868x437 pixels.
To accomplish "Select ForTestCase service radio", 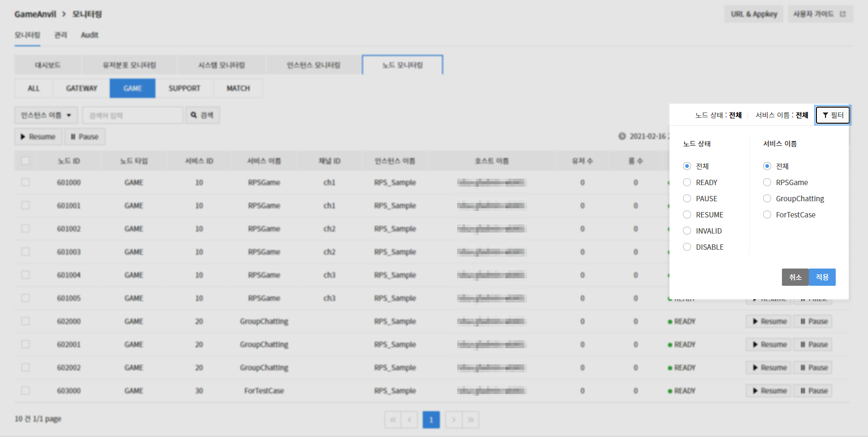I will 767,215.
